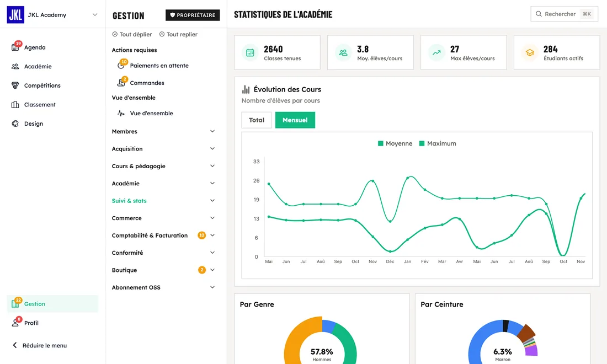Click the 3.8 Moy. élèves/cours card

(370, 52)
